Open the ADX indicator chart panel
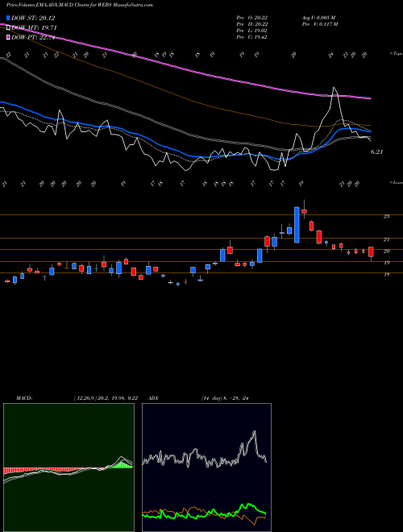 point(206,468)
